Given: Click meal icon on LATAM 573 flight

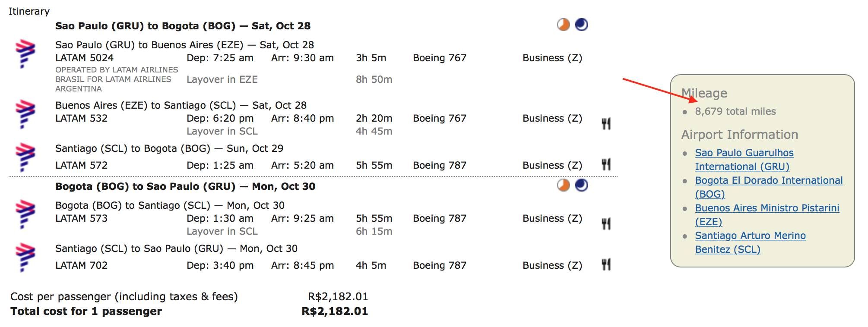Looking at the screenshot, I should [606, 224].
